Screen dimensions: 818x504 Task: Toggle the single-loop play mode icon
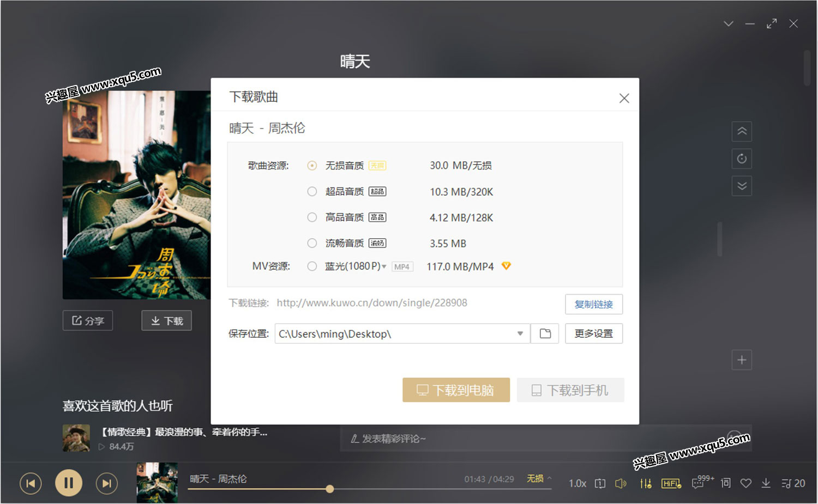click(x=600, y=483)
